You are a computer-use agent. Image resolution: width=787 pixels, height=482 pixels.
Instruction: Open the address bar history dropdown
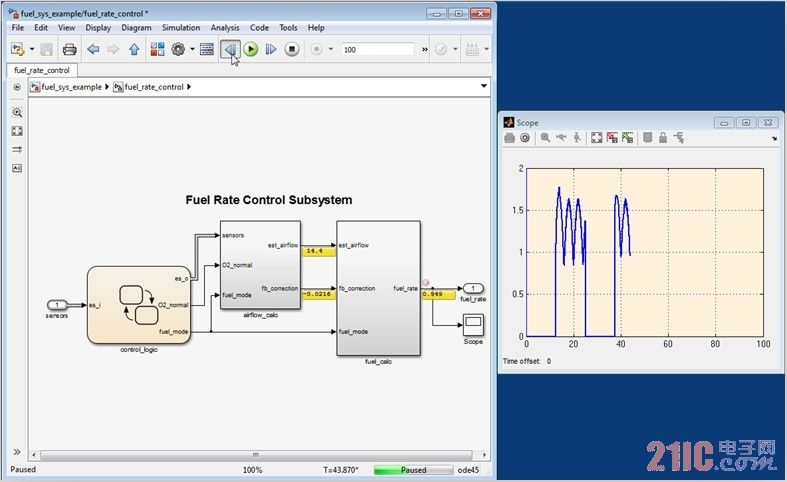coord(484,86)
